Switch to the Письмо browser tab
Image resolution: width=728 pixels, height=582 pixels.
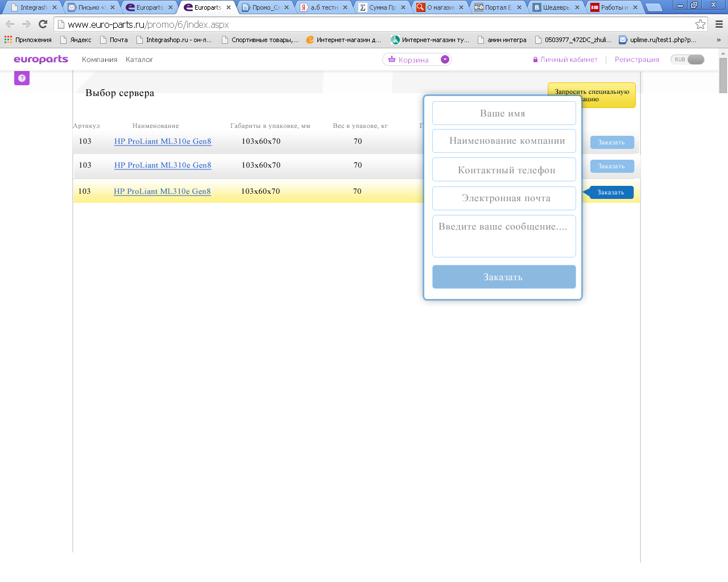pos(89,7)
